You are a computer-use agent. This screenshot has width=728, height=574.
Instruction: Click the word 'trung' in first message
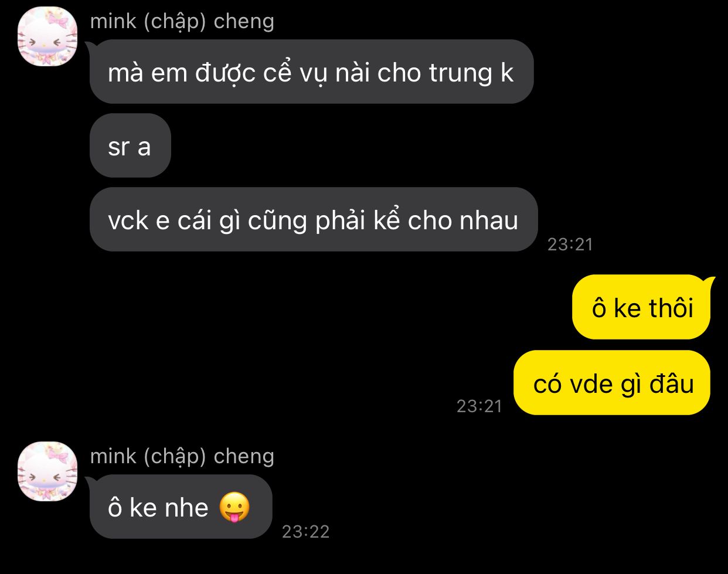point(461,73)
